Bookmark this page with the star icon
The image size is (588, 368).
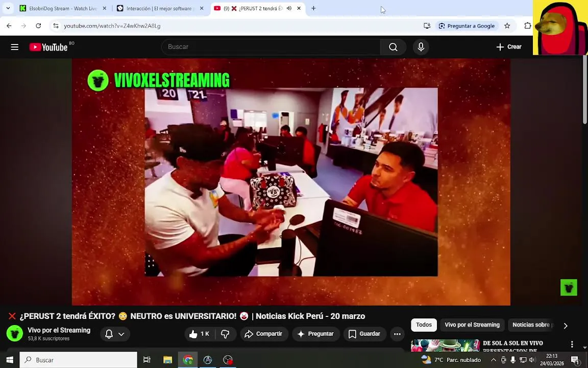[507, 26]
